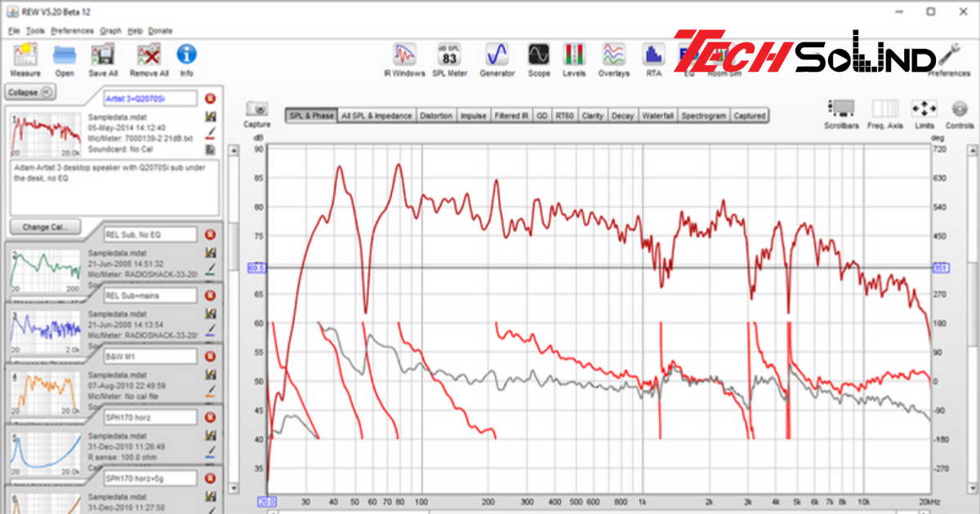
Task: Click the Change Cal... button
Action: (46, 226)
